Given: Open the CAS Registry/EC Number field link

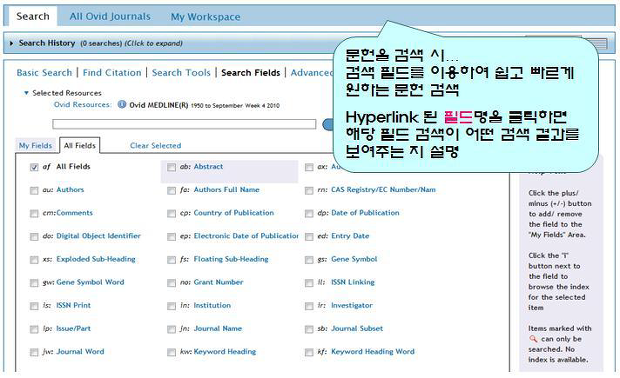Looking at the screenshot, I should click(383, 189).
